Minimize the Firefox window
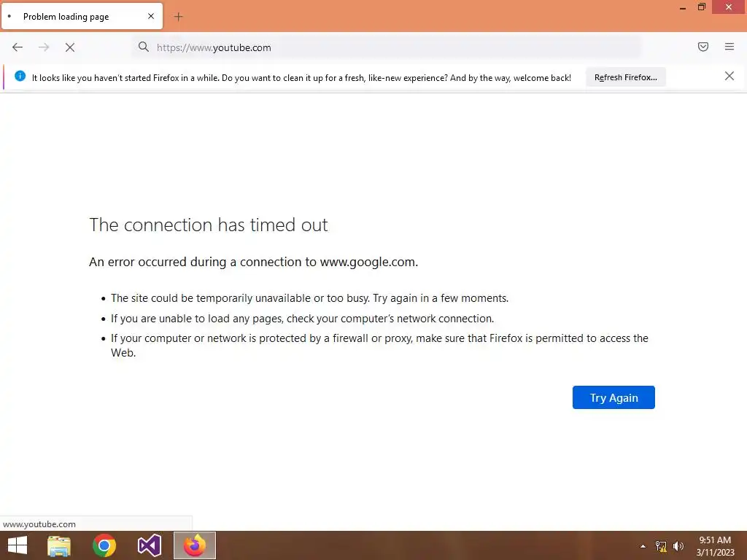 [682, 7]
